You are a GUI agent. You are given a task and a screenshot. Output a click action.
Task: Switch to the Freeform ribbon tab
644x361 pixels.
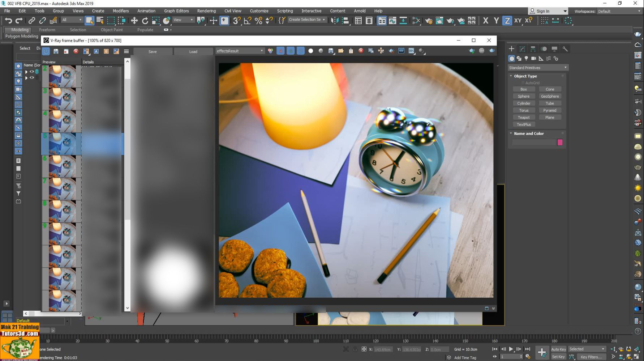click(47, 30)
